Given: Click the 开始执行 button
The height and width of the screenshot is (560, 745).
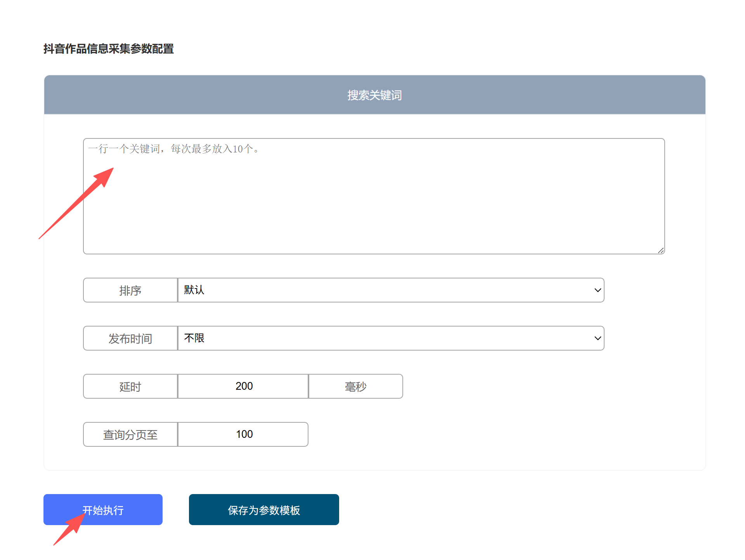Looking at the screenshot, I should (x=103, y=510).
